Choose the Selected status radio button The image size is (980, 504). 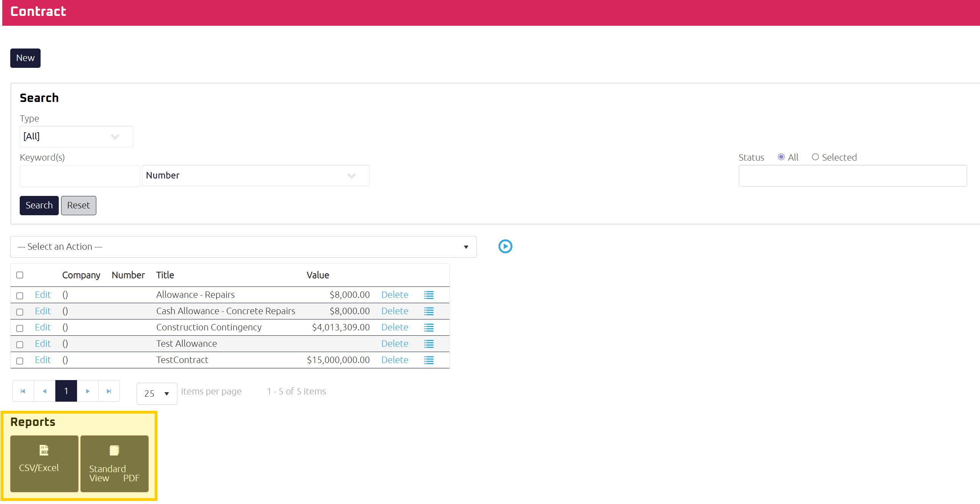click(815, 157)
